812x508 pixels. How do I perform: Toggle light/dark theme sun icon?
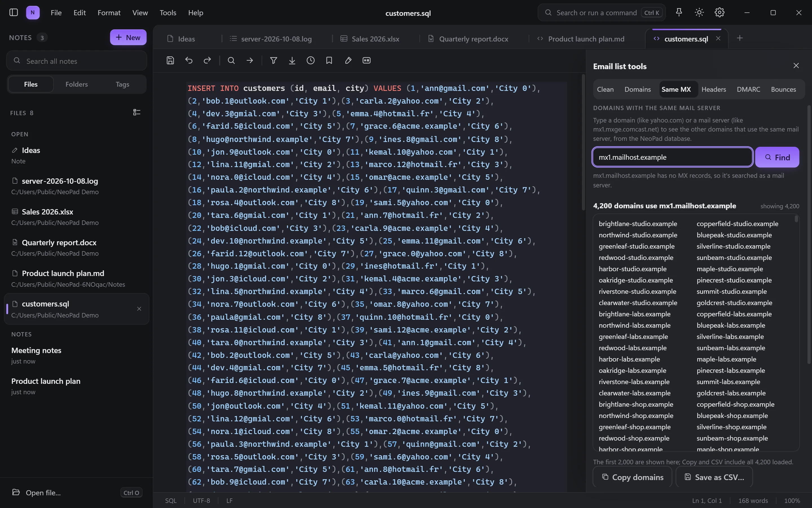[x=699, y=12]
